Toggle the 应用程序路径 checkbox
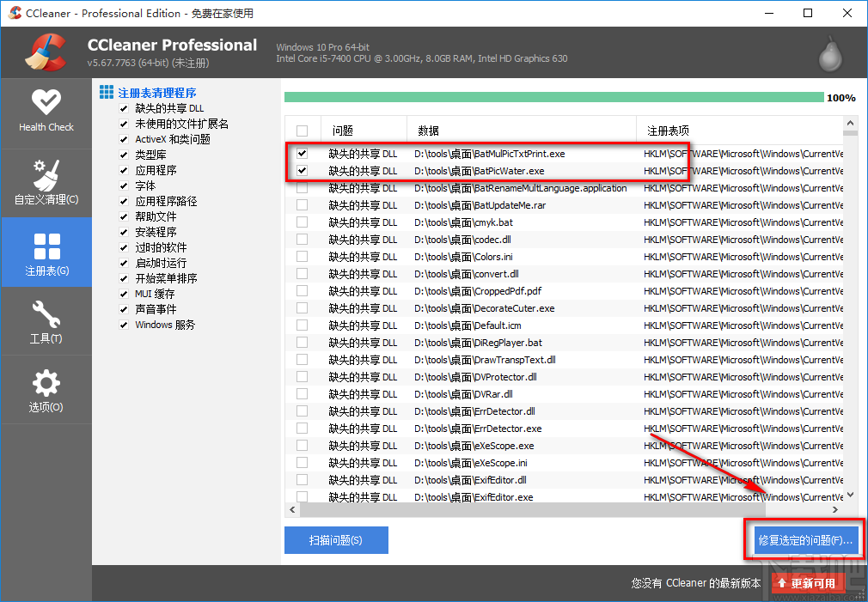The width and height of the screenshot is (868, 602). tap(124, 202)
